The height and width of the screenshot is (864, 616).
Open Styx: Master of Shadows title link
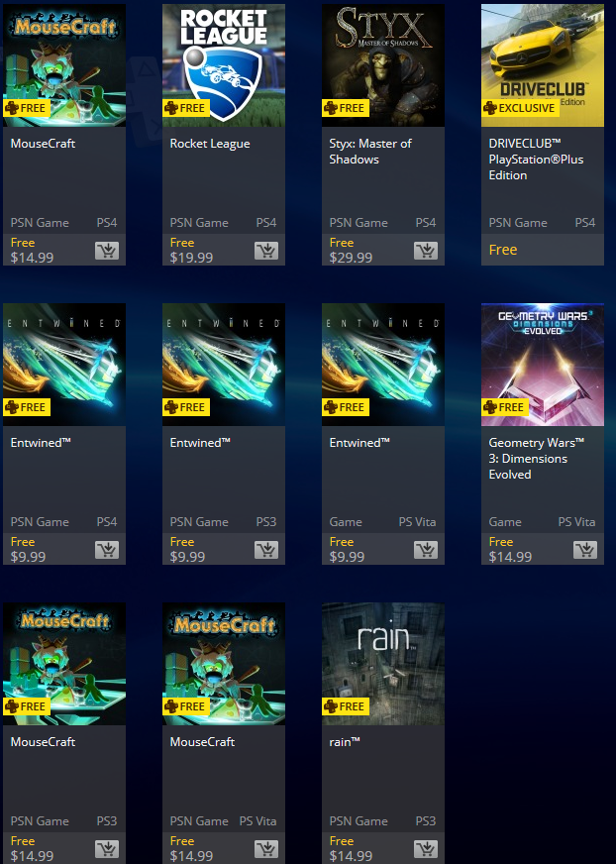(x=370, y=152)
